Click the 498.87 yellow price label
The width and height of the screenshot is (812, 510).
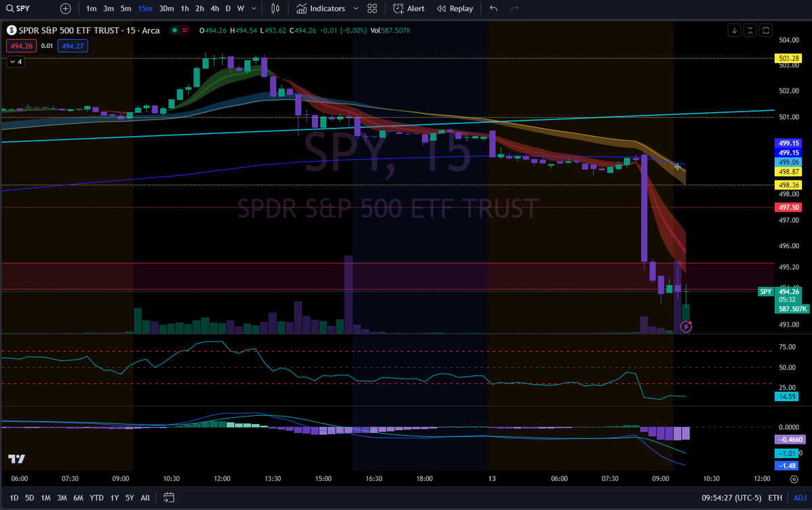pos(788,172)
